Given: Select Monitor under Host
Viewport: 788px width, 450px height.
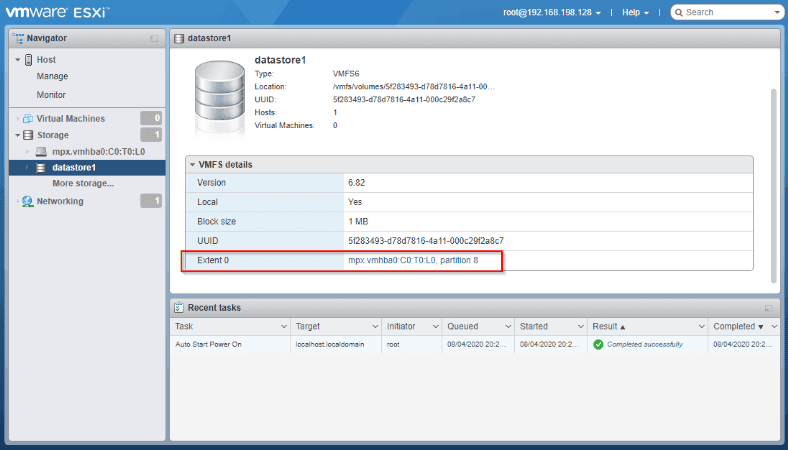Looking at the screenshot, I should click(x=52, y=95).
